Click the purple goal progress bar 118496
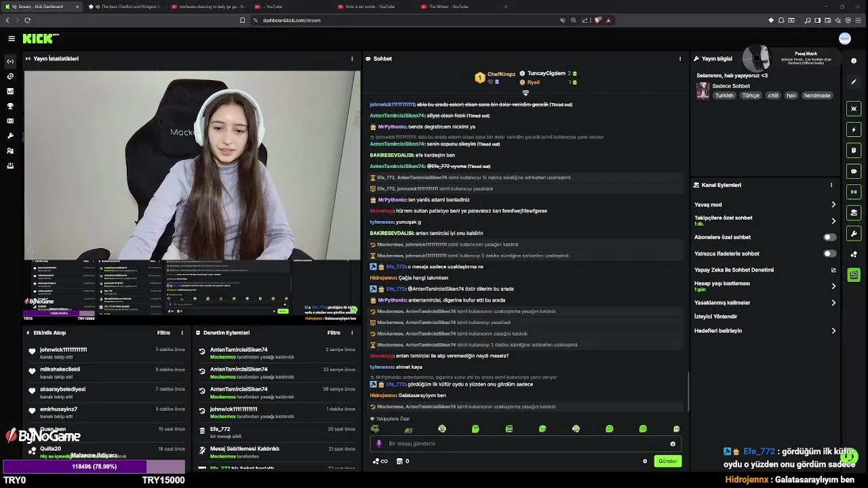 (94, 466)
